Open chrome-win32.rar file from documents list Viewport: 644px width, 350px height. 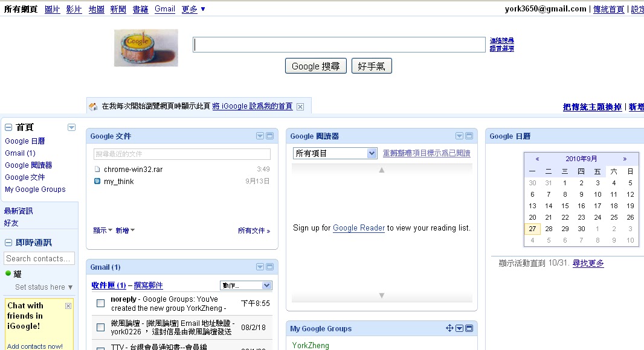pos(133,169)
